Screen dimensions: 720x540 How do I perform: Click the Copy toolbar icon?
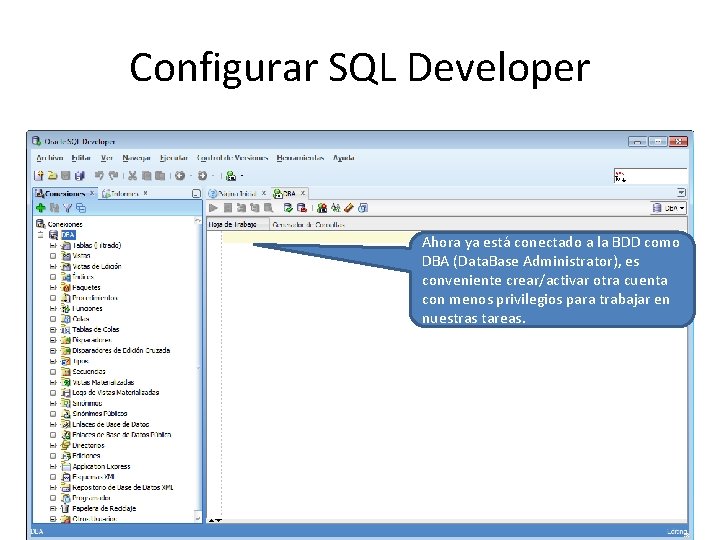click(146, 175)
